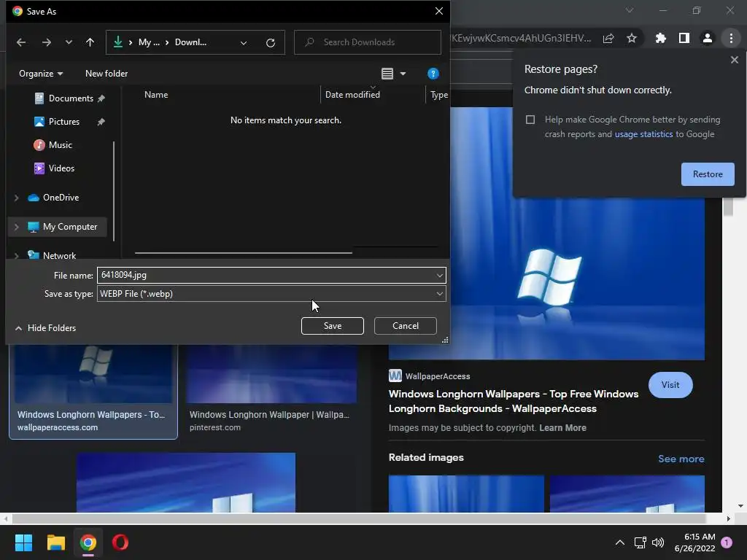
Task: Sort by Date modified column
Action: pyautogui.click(x=352, y=94)
